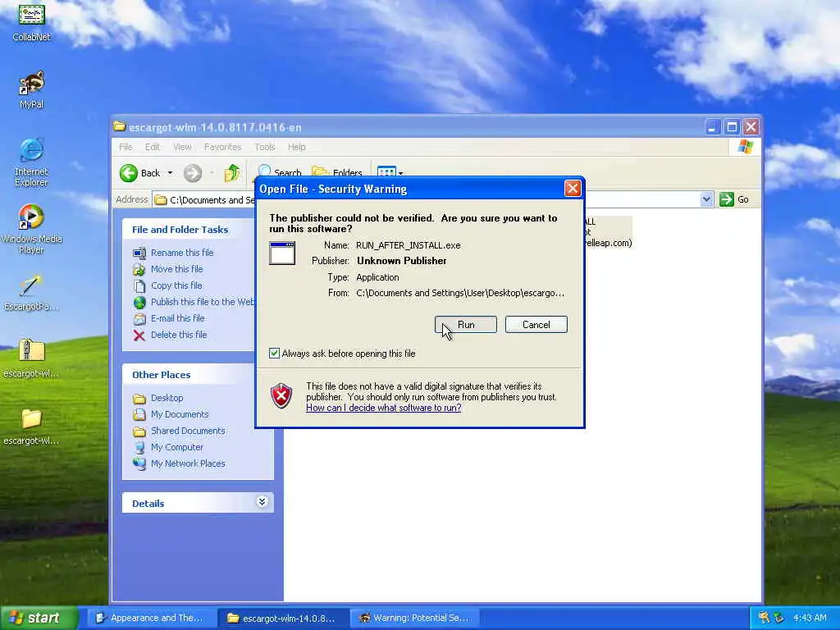Image resolution: width=840 pixels, height=630 pixels.
Task: Open the Start menu
Action: [x=39, y=618]
